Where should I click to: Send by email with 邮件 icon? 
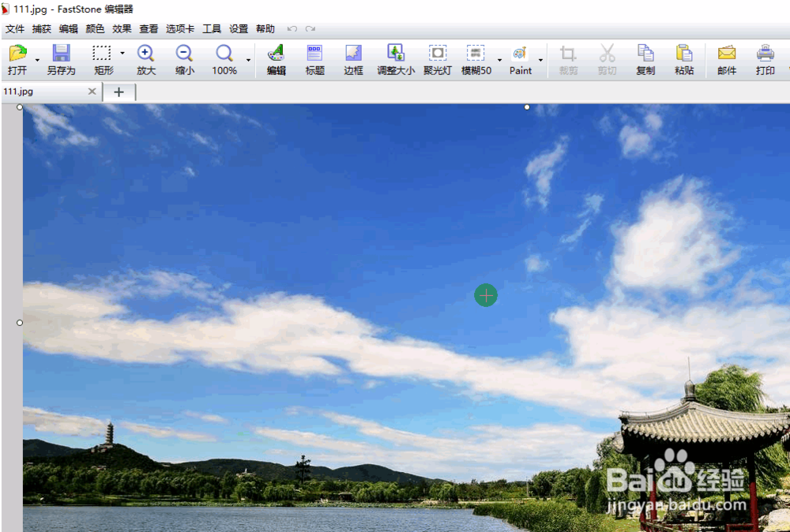pos(727,59)
